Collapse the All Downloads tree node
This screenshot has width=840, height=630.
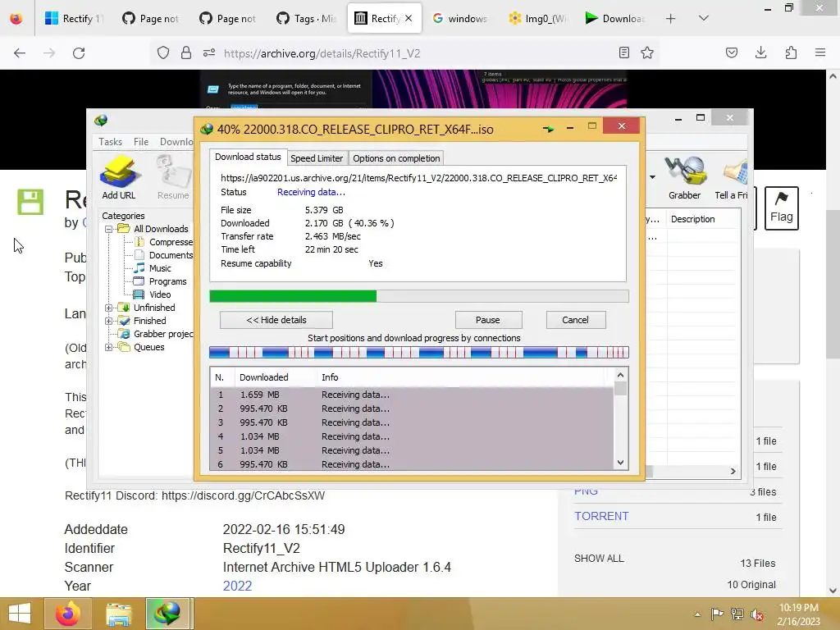click(109, 229)
